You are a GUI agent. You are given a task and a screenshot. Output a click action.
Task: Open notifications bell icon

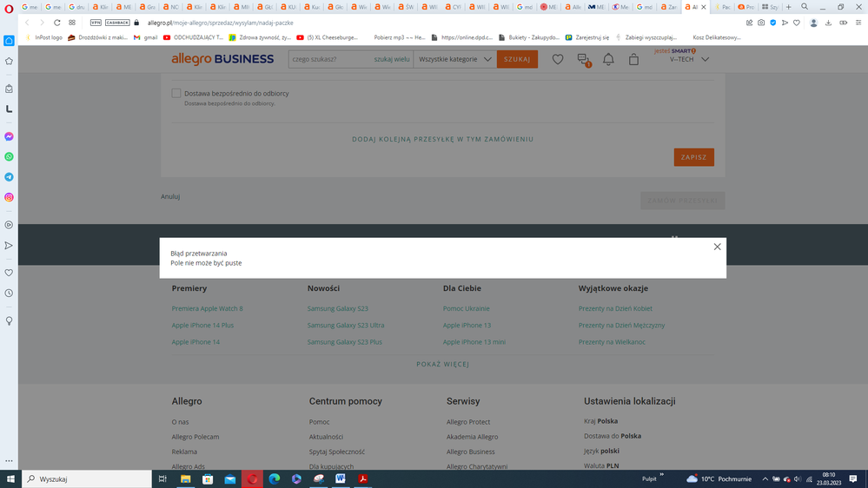pyautogui.click(x=608, y=59)
